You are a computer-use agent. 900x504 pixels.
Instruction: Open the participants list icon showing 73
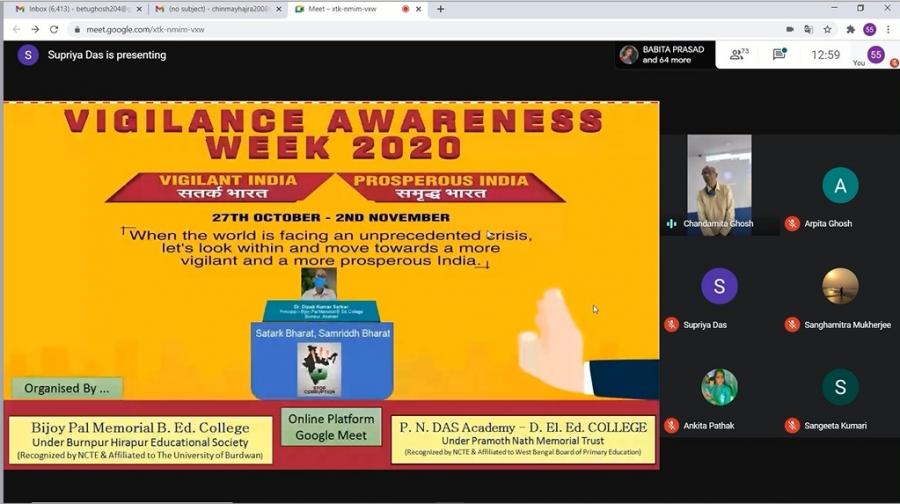click(x=739, y=55)
